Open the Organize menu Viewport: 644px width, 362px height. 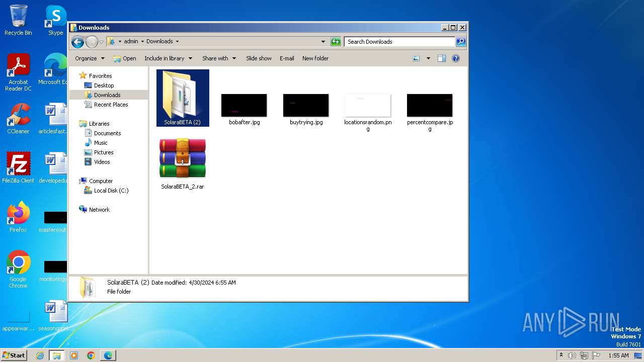[90, 58]
